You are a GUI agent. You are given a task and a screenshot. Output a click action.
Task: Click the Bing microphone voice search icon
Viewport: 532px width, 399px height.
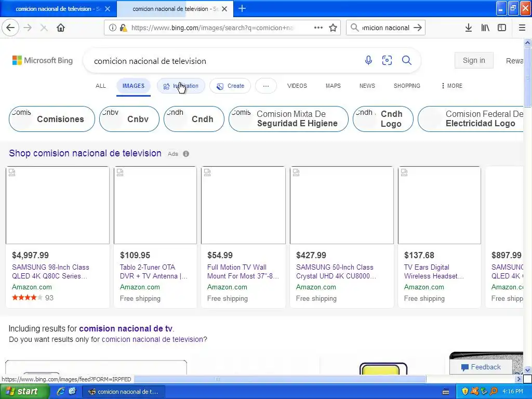368,60
